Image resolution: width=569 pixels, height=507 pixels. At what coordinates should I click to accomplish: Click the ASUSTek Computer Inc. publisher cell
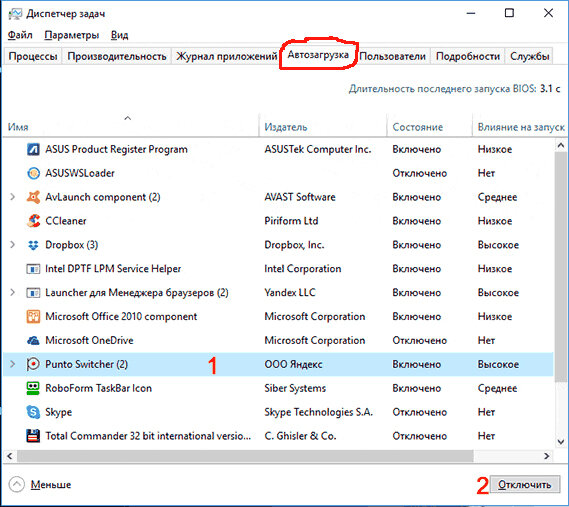point(318,149)
